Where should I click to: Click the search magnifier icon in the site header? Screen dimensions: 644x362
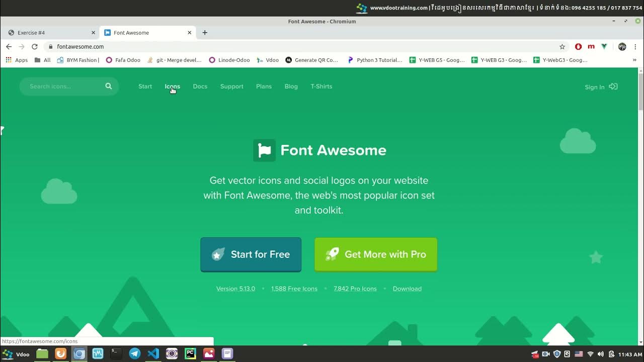click(x=108, y=86)
